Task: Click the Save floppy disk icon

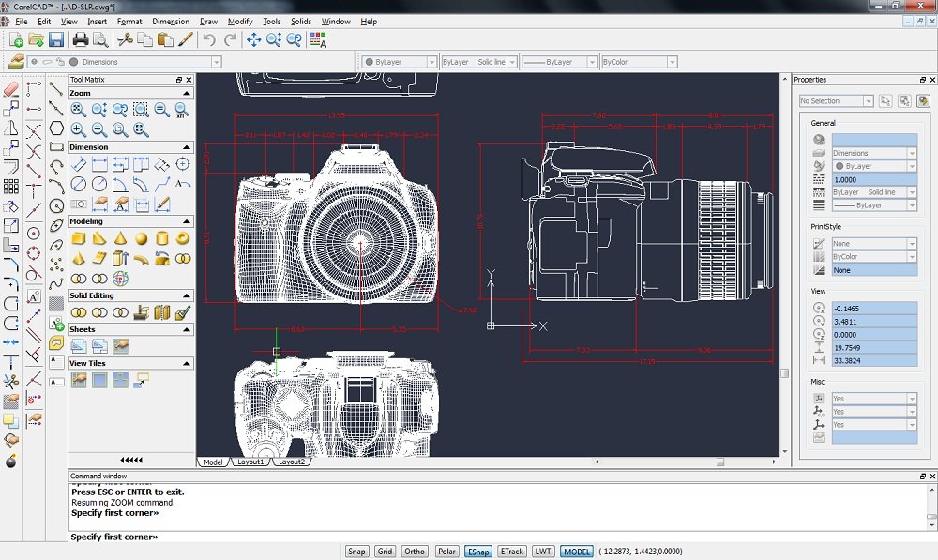Action: pos(56,39)
